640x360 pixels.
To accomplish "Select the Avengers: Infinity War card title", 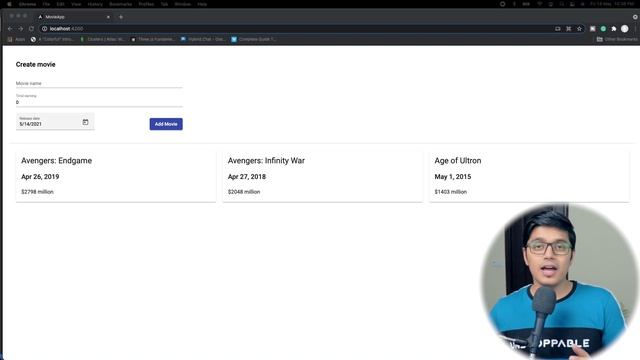I will pyautogui.click(x=266, y=160).
